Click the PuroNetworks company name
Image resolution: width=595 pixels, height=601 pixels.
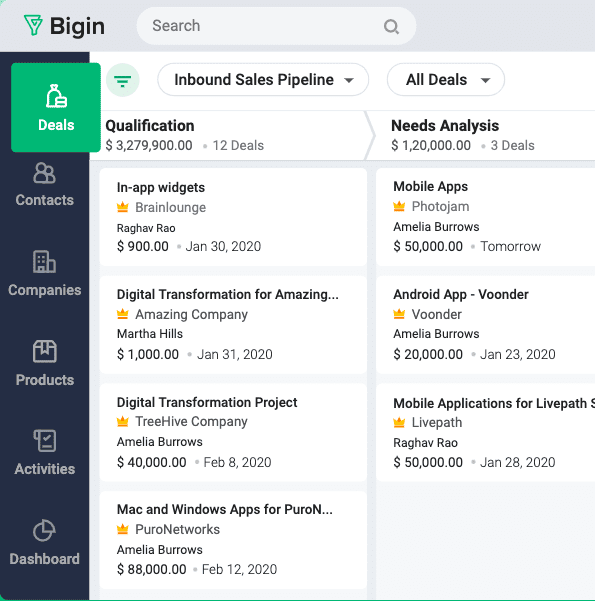(178, 529)
